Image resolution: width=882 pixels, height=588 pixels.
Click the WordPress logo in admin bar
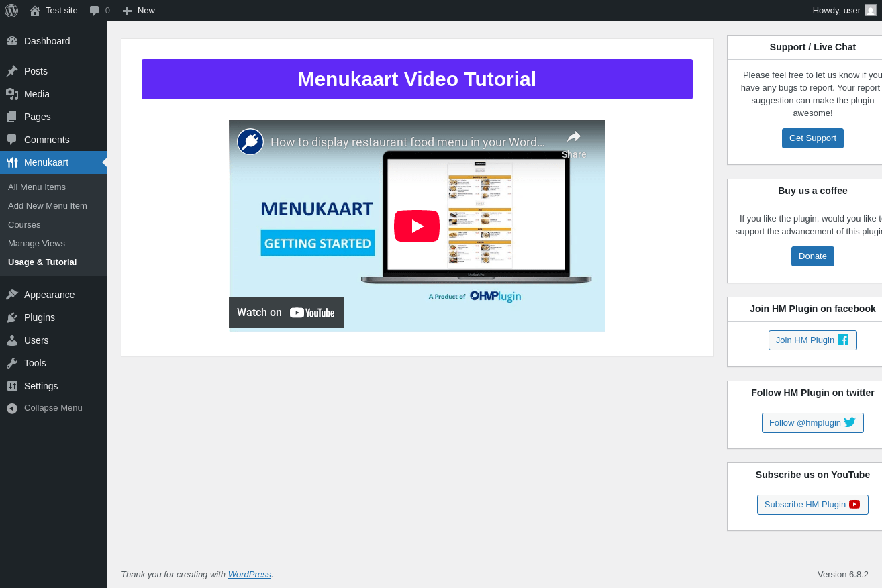(x=11, y=11)
